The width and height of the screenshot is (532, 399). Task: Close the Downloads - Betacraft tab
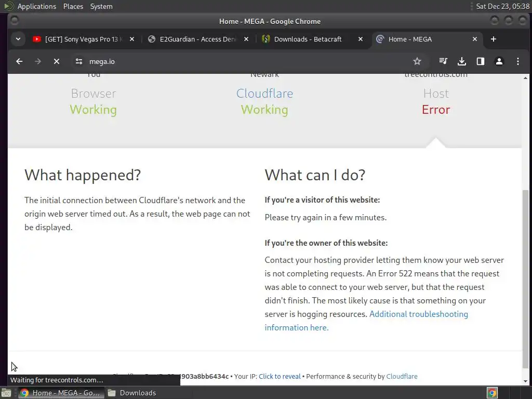point(361,39)
